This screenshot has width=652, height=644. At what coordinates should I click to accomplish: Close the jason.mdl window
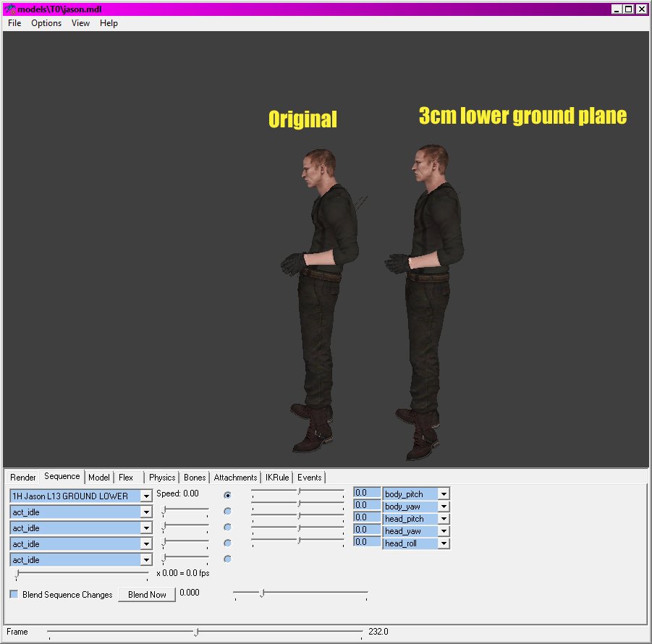(x=641, y=9)
